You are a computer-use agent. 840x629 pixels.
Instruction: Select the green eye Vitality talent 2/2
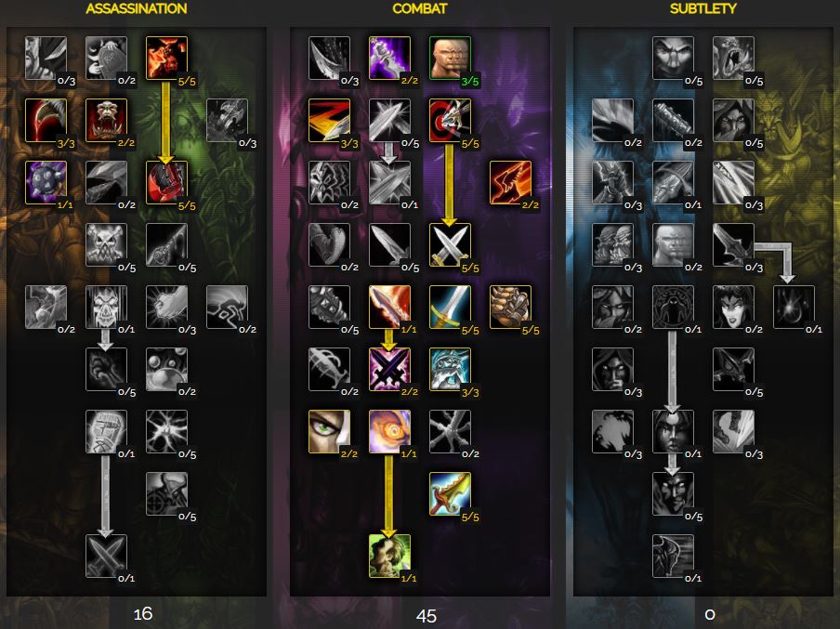tap(330, 432)
